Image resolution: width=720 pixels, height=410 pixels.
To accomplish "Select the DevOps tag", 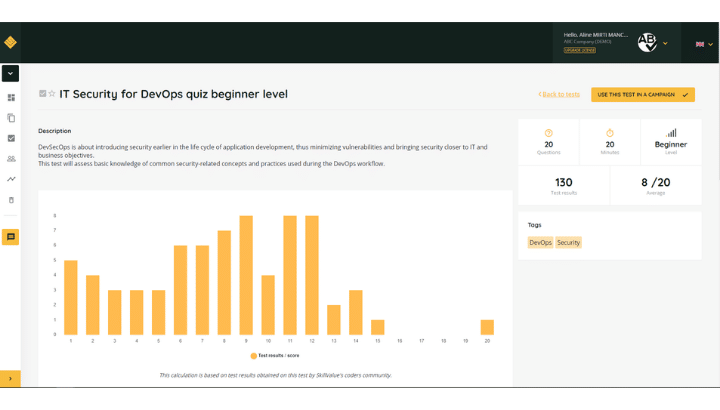I will point(540,242).
